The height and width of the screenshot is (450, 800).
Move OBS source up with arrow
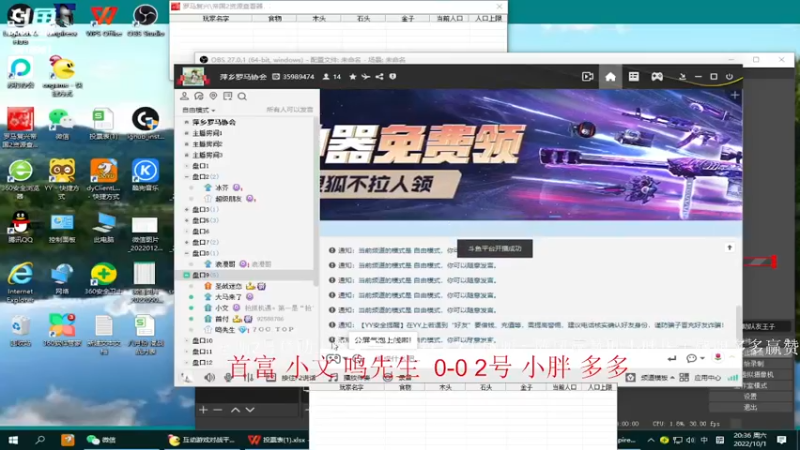[x=235, y=410]
